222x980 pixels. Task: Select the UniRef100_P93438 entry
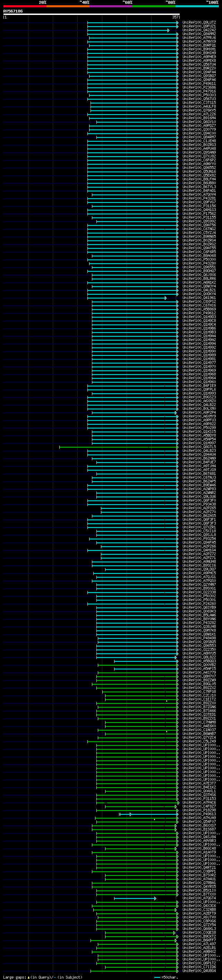click(199, 504)
